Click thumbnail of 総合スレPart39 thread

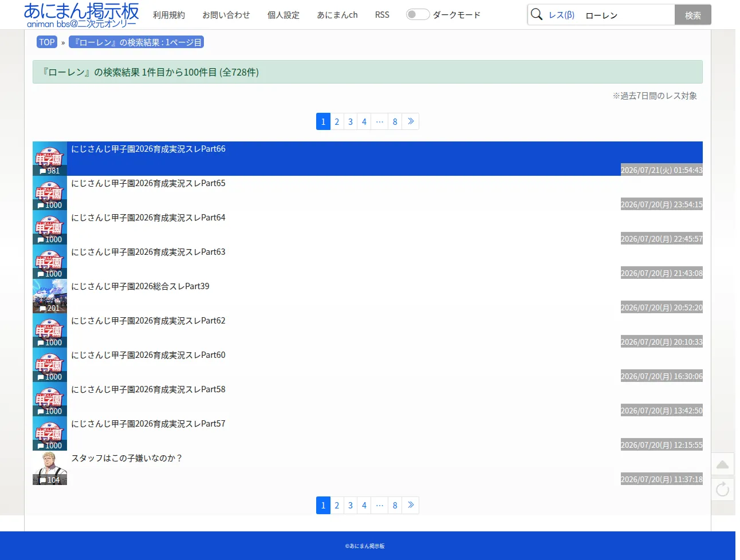tap(50, 296)
